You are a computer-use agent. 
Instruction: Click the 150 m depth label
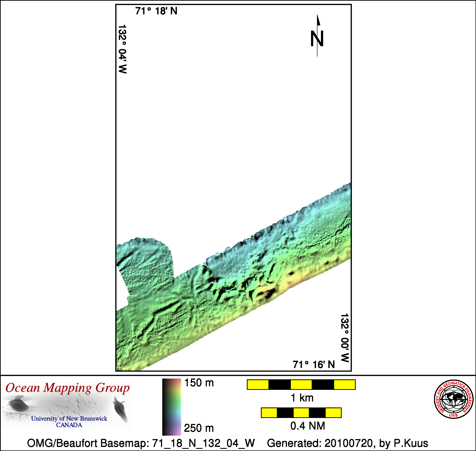point(199,383)
